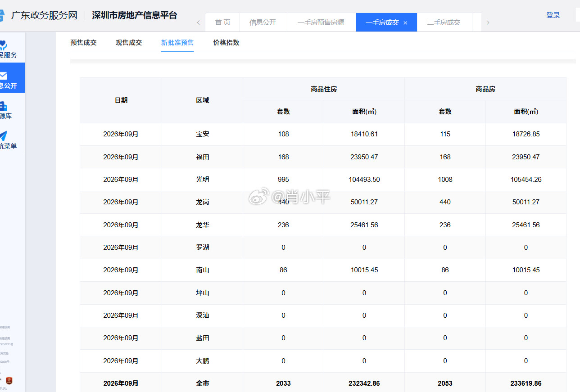This screenshot has width=580, height=392.
Task: Open the 价格指数 sub-tab
Action: click(226, 43)
